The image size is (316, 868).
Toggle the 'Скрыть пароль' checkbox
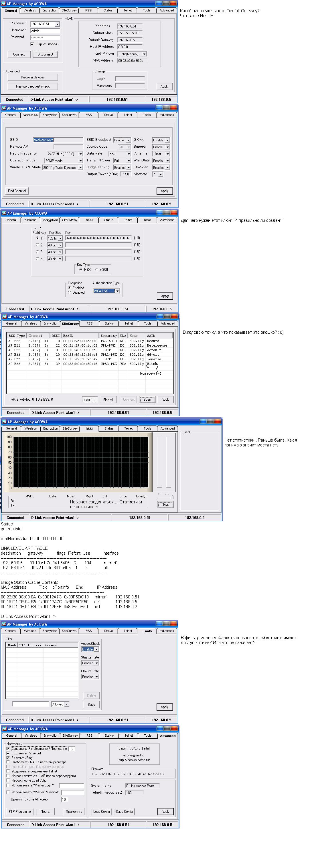[32, 44]
